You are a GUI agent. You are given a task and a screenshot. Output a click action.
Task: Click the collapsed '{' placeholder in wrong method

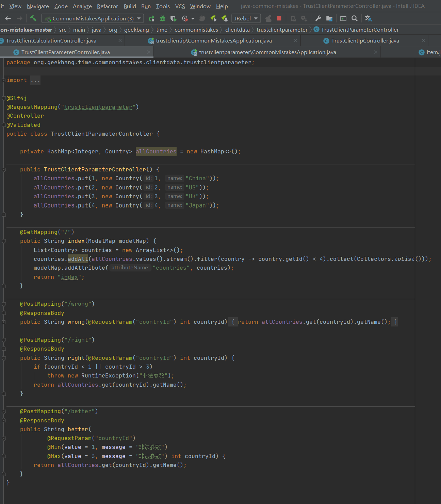pos(233,322)
